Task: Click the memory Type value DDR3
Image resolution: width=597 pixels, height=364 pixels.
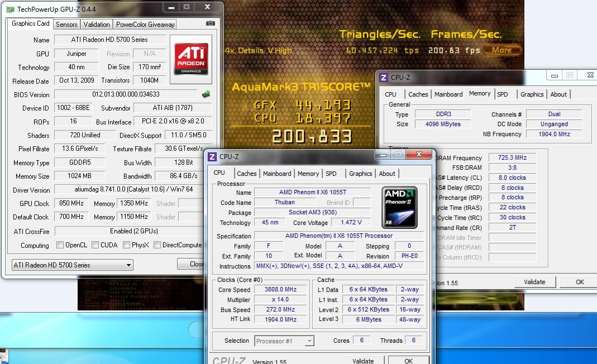Action: 443,114
